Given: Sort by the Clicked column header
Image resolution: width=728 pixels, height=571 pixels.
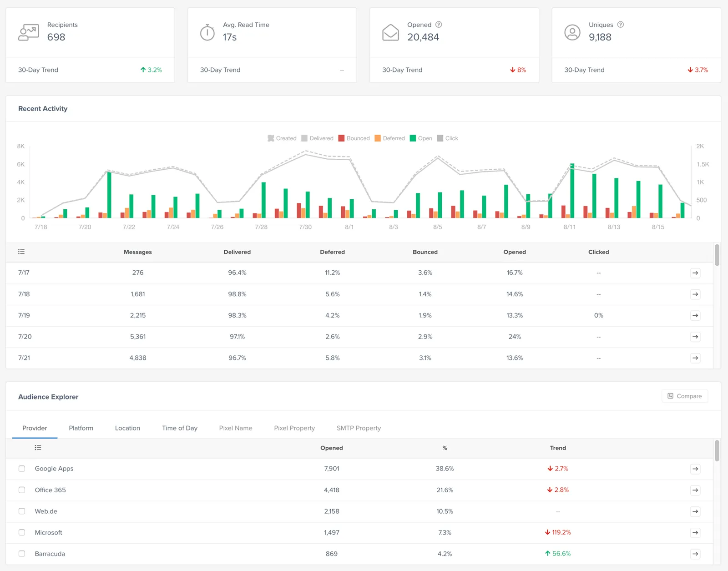Looking at the screenshot, I should coord(598,252).
